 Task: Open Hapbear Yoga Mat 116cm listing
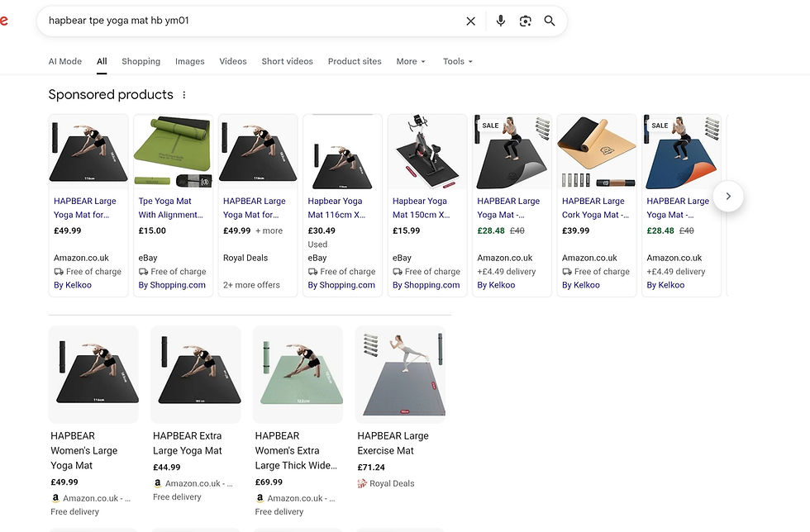[x=336, y=207]
